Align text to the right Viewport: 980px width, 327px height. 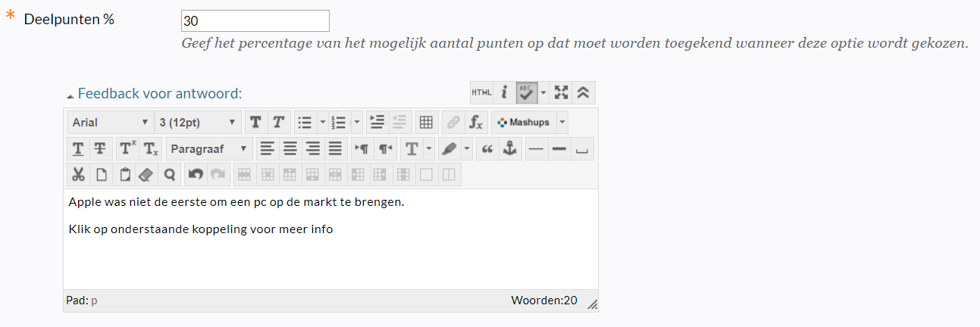(312, 148)
